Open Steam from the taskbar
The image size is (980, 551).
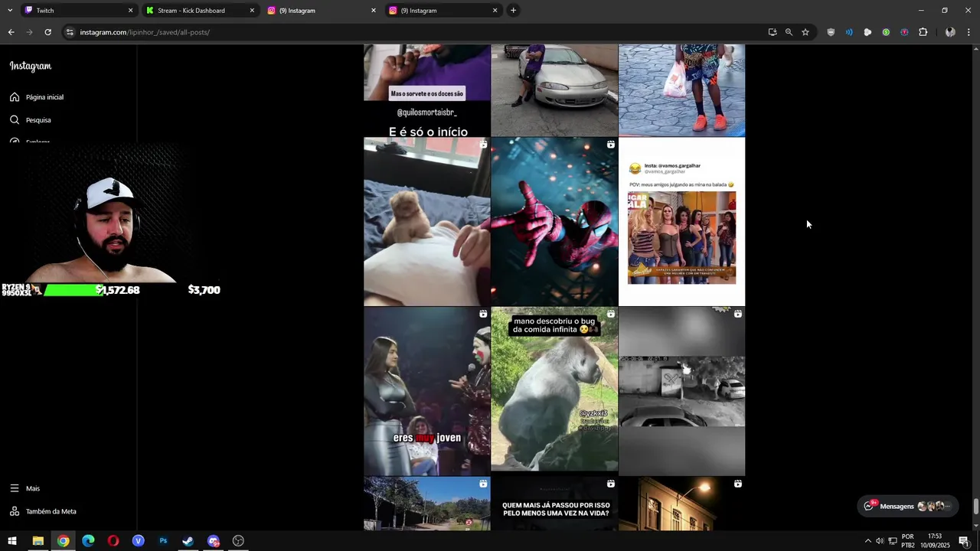188,541
